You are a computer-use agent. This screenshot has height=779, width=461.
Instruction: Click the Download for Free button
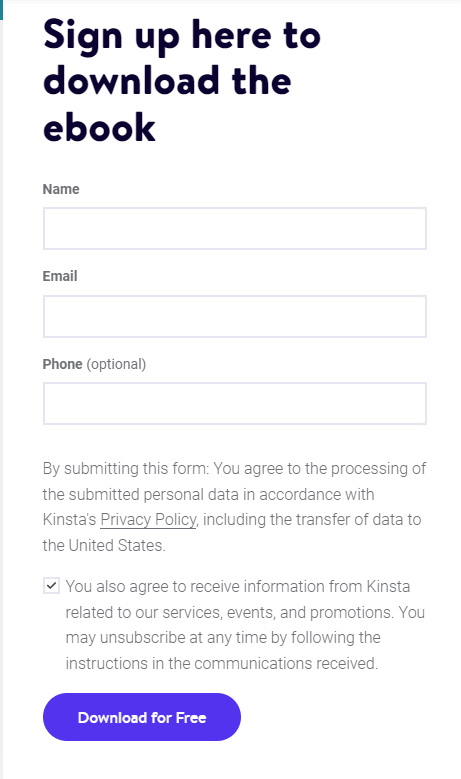click(x=142, y=717)
